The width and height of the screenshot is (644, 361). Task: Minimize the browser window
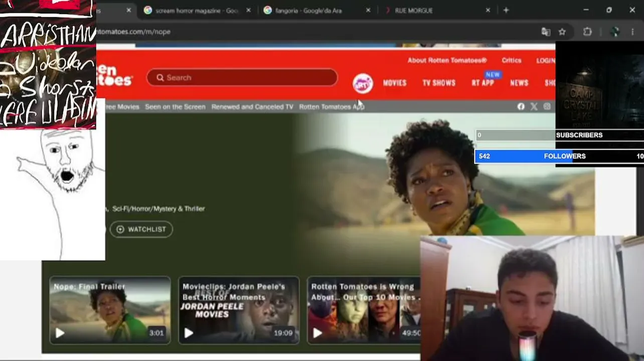coord(586,10)
